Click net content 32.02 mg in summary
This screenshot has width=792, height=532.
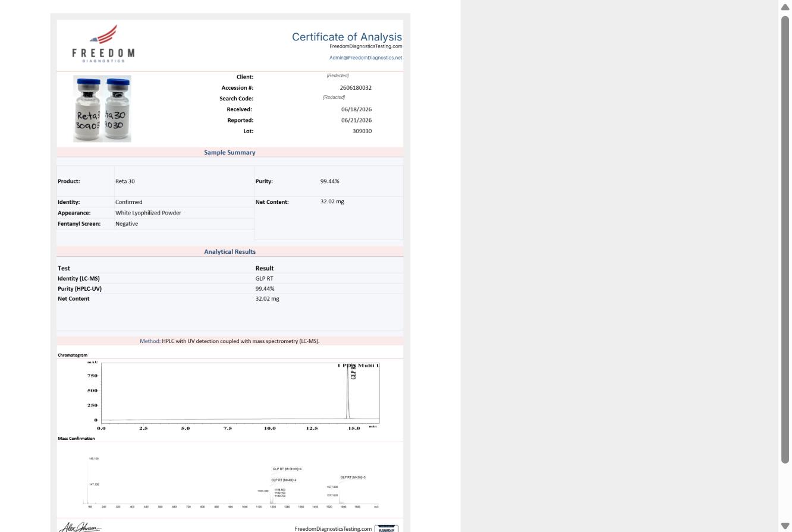332,202
